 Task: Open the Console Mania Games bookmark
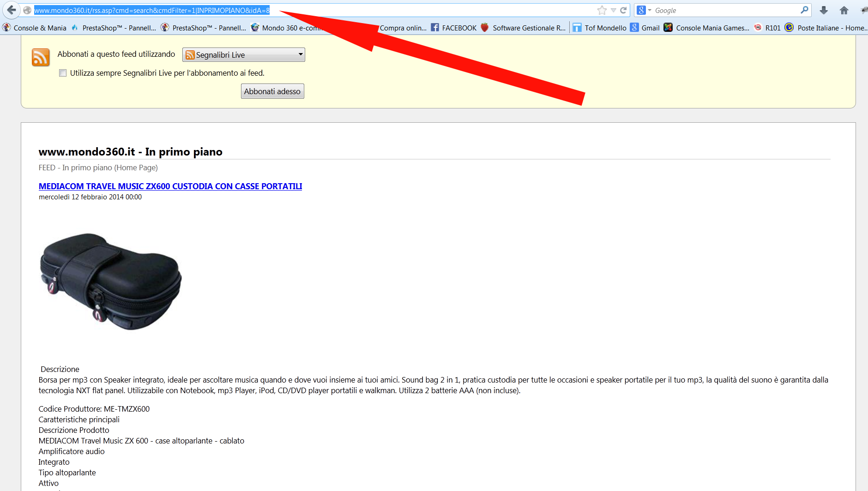click(706, 28)
